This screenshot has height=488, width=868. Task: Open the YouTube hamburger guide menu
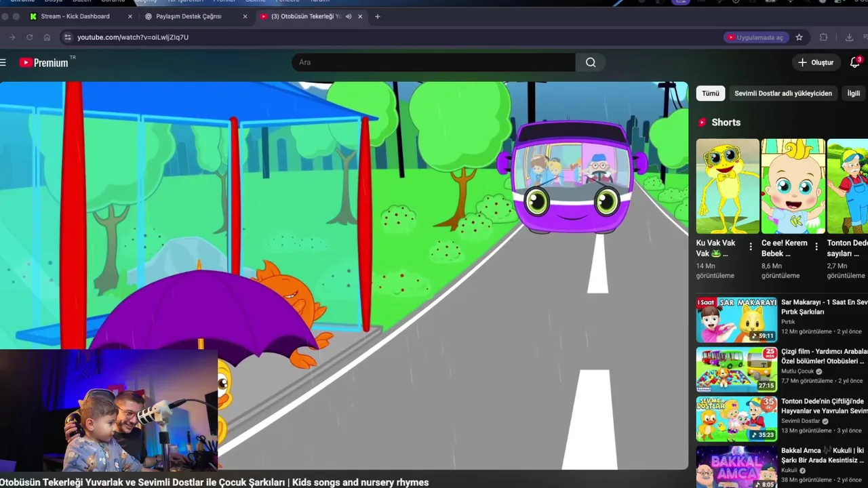pyautogui.click(x=3, y=62)
